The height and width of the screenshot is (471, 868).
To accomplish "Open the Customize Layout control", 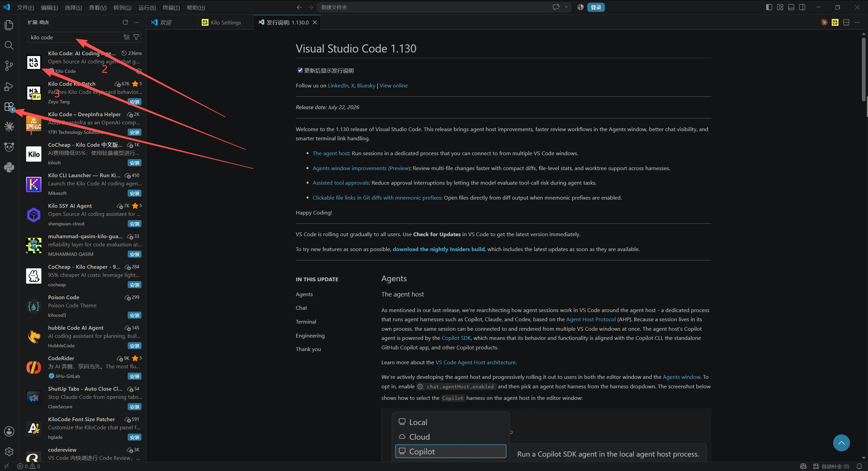I will 780,7.
